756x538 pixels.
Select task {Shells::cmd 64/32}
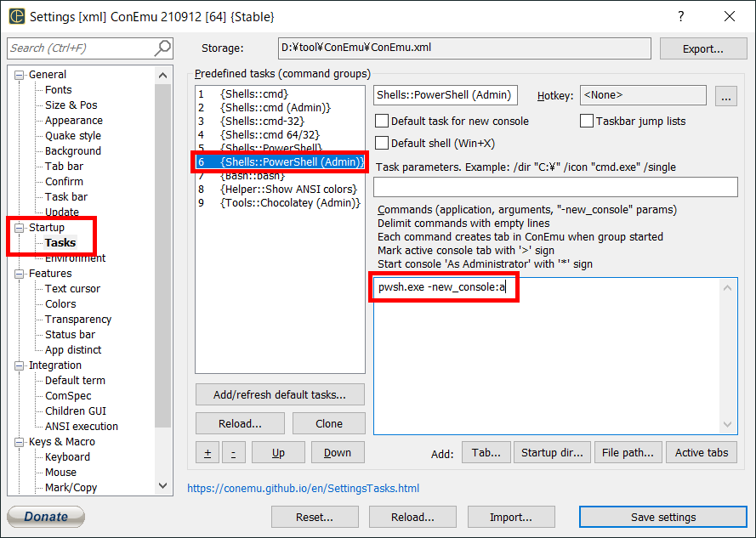pos(280,134)
